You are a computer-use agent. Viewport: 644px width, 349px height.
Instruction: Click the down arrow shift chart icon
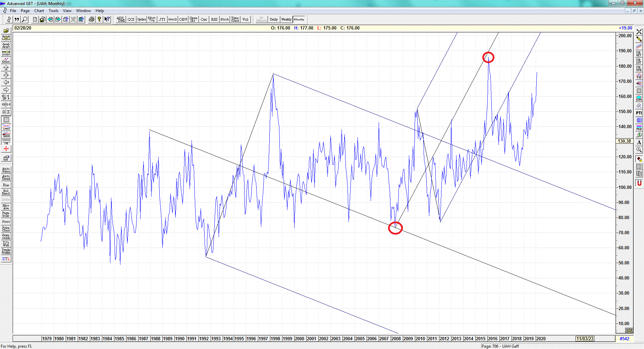click(6, 75)
